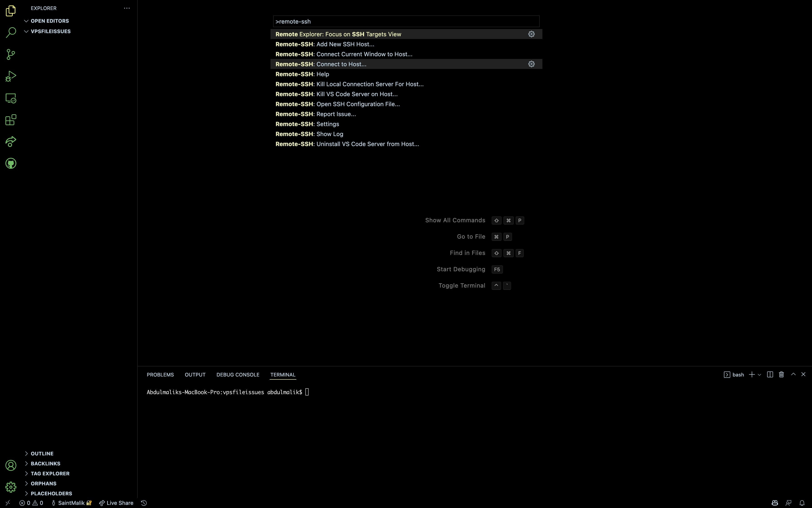The image size is (812, 508).
Task: Expand the Outline section
Action: coord(80,454)
